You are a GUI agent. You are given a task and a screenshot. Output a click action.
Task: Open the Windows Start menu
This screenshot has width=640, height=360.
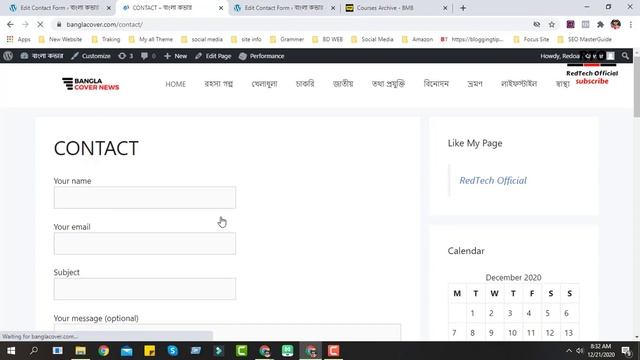tap(11, 351)
